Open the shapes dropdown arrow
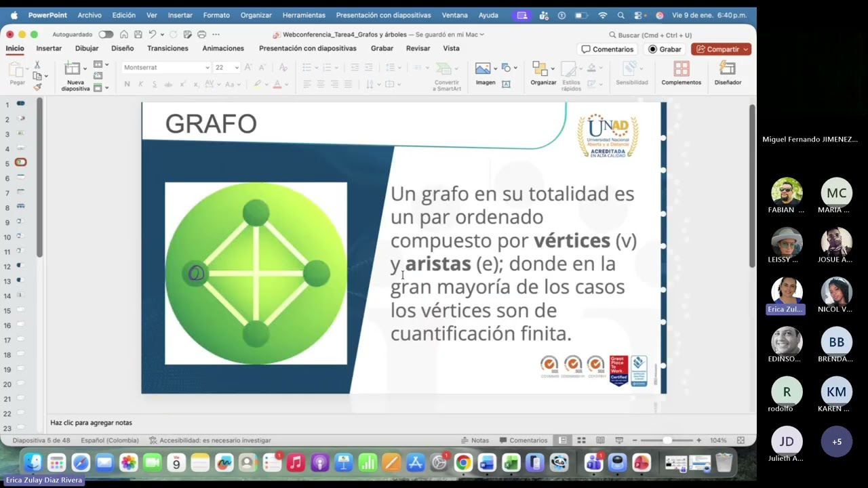This screenshot has height=488, width=868. click(x=515, y=68)
